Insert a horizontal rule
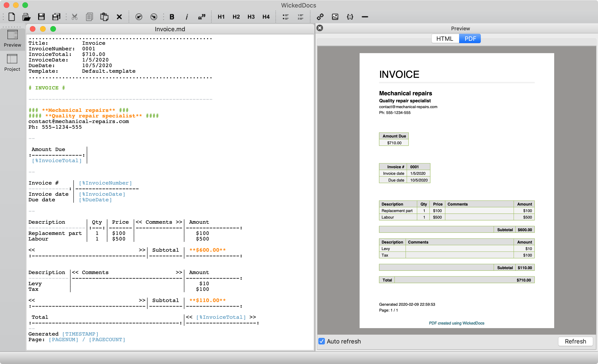This screenshot has height=364, width=598. [365, 17]
